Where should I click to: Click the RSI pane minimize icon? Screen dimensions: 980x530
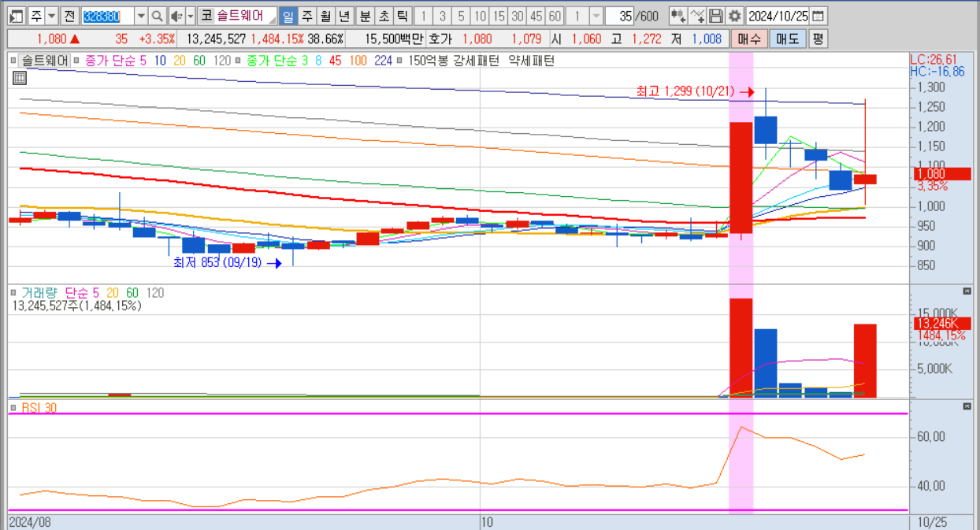pyautogui.click(x=967, y=406)
